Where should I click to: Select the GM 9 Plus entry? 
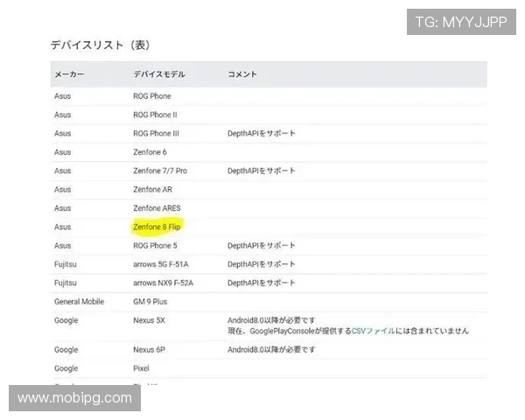pyautogui.click(x=150, y=302)
